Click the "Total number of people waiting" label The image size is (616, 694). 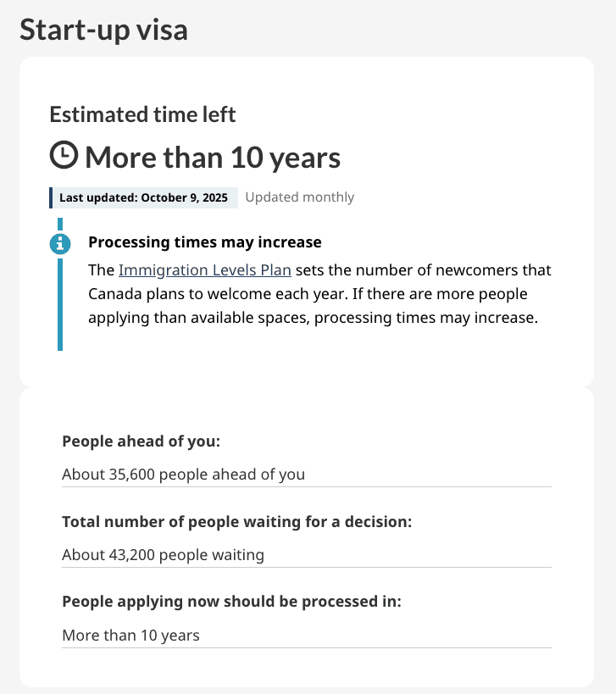[236, 521]
